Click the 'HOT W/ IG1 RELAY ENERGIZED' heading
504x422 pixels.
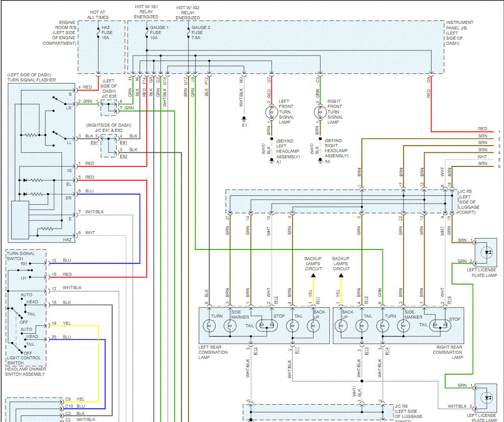coord(146,12)
